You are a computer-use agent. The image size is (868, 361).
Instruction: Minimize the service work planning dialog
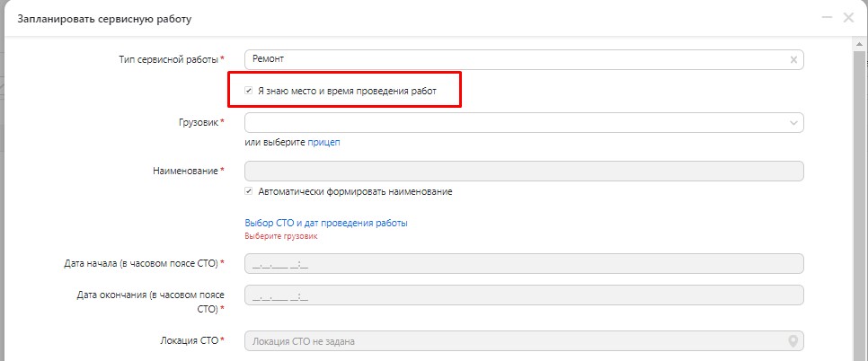coord(825,18)
